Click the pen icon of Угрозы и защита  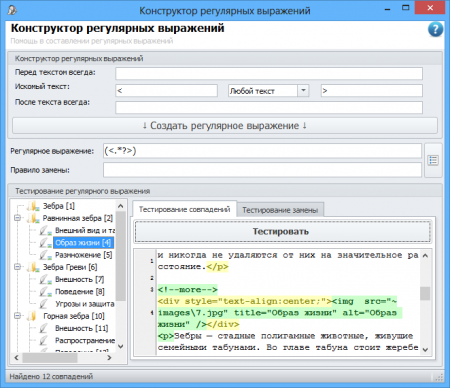[x=44, y=304]
